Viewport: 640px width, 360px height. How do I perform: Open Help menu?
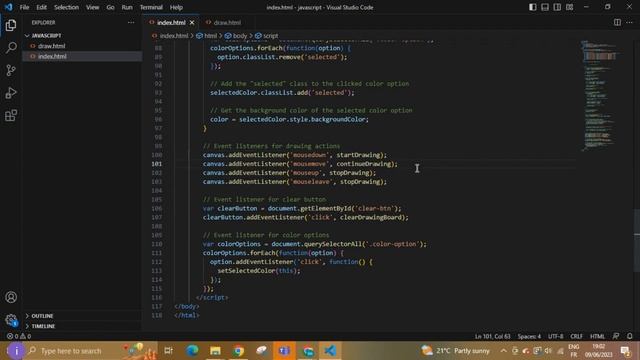pos(176,7)
